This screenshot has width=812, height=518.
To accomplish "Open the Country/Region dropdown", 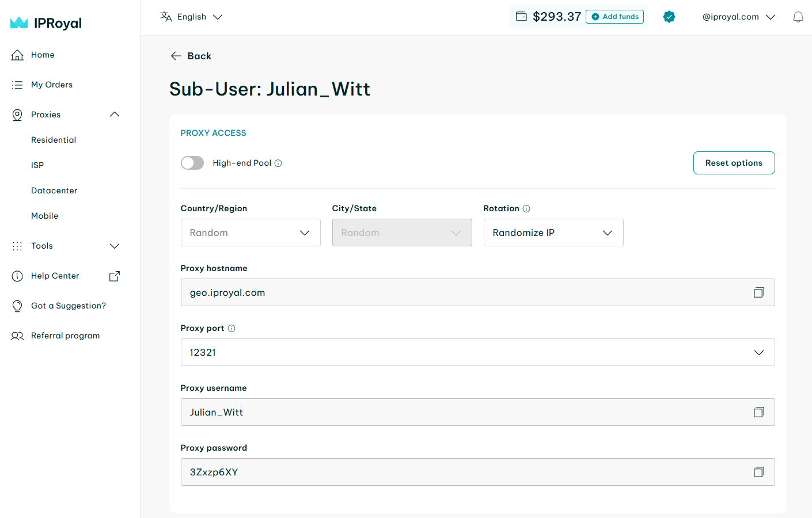I will coord(251,233).
